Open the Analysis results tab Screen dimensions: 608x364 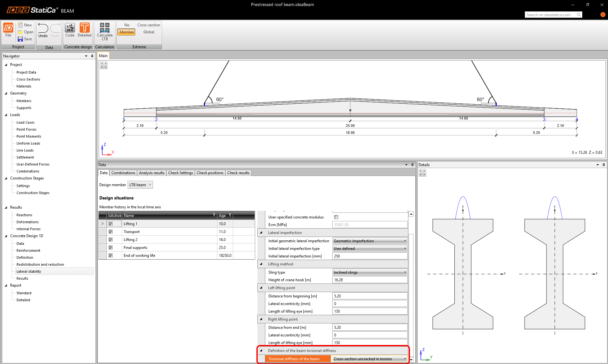pyautogui.click(x=152, y=173)
